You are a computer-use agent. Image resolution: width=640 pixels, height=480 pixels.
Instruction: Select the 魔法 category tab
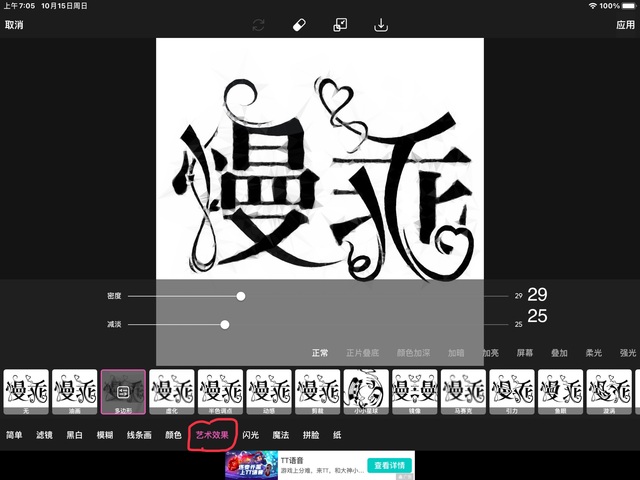[x=280, y=435]
